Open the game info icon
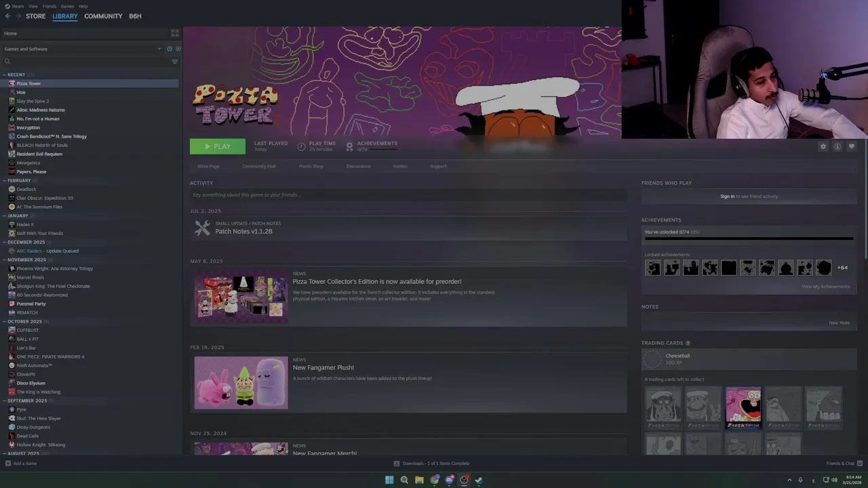This screenshot has height=488, width=868. [x=837, y=146]
